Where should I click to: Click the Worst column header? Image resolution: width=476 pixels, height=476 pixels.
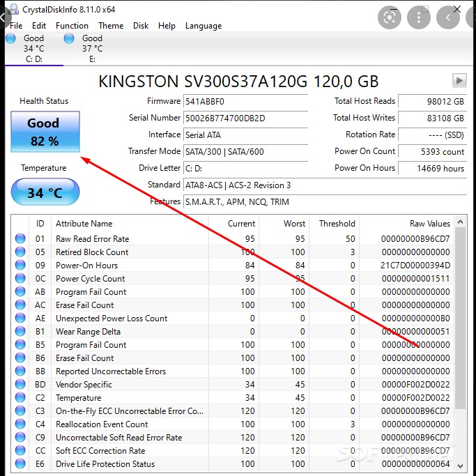(x=284, y=224)
